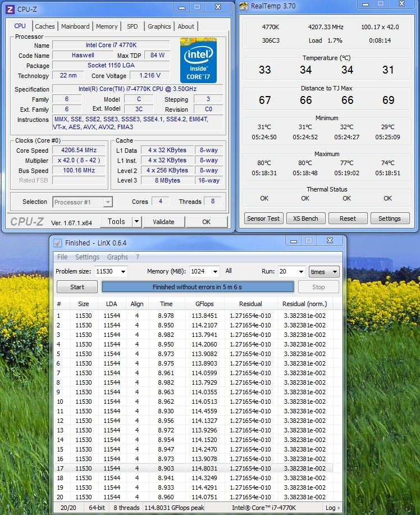Viewport: 420px width, 515px height.
Task: Click the Sensor Test button
Action: 263,218
